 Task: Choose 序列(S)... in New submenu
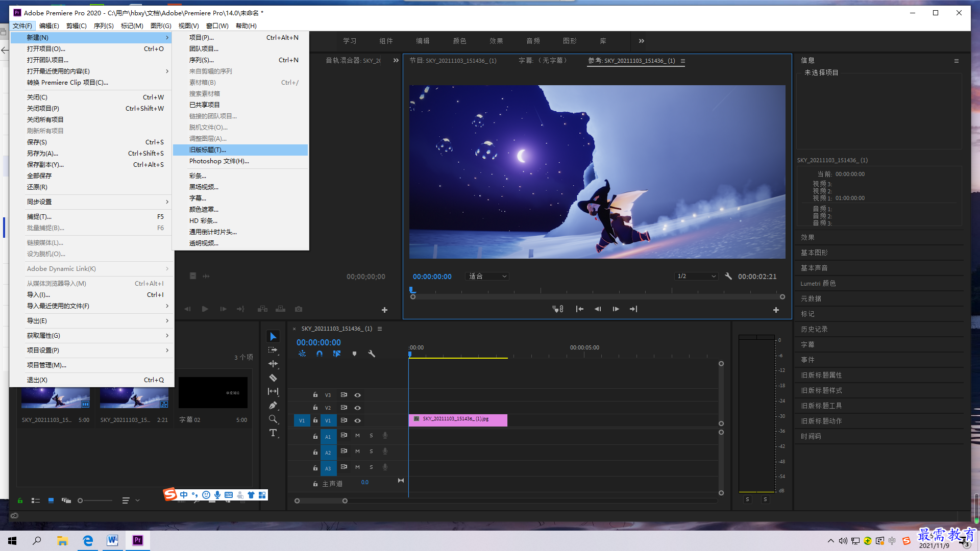[240, 60]
